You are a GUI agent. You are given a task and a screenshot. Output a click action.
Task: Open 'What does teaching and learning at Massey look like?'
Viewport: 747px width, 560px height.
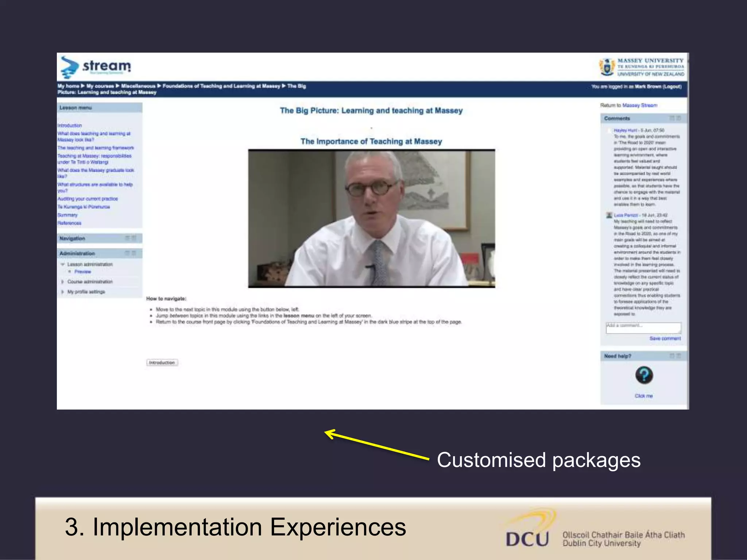click(x=94, y=136)
